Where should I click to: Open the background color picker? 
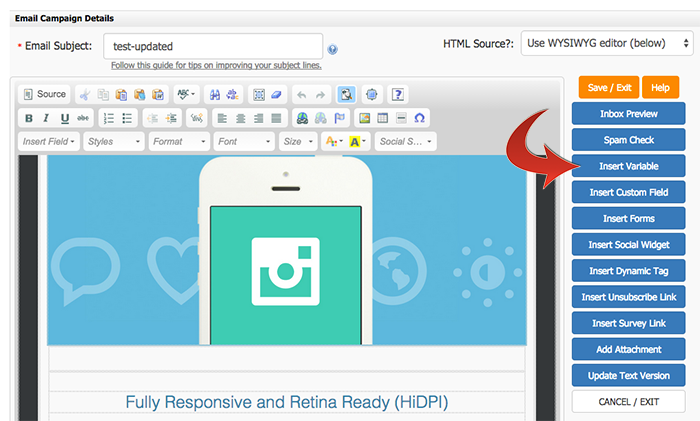click(358, 142)
